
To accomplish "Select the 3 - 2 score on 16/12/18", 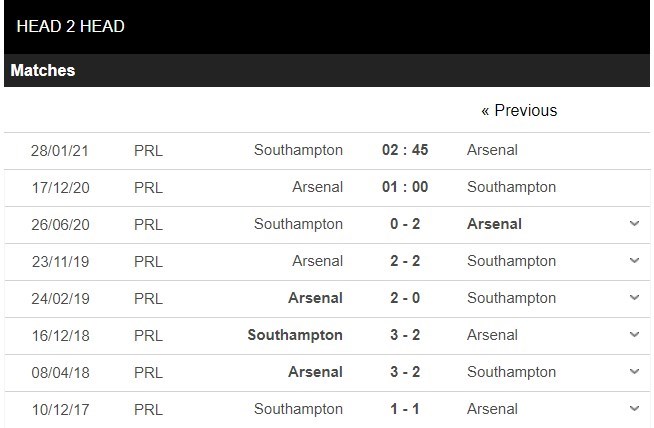I will [x=405, y=335].
